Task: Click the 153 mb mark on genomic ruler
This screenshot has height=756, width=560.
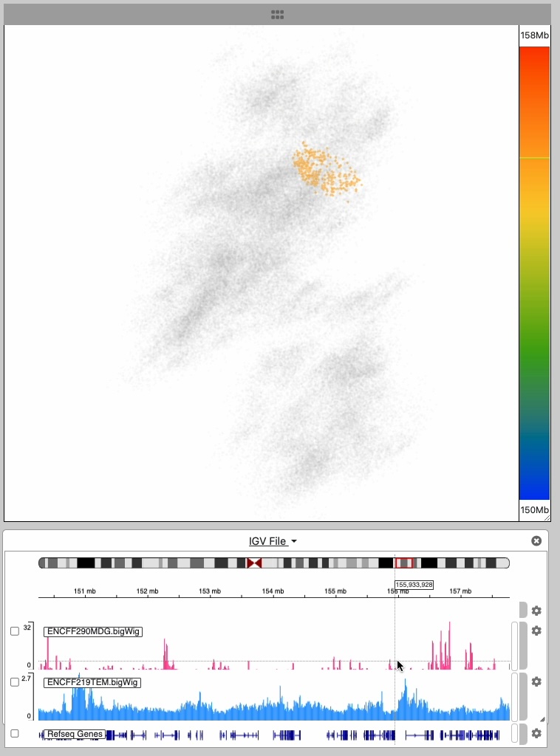Action: pos(210,591)
